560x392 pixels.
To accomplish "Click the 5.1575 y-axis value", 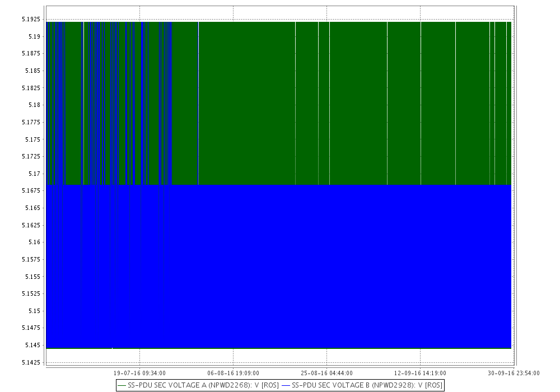I will click(x=31, y=259).
